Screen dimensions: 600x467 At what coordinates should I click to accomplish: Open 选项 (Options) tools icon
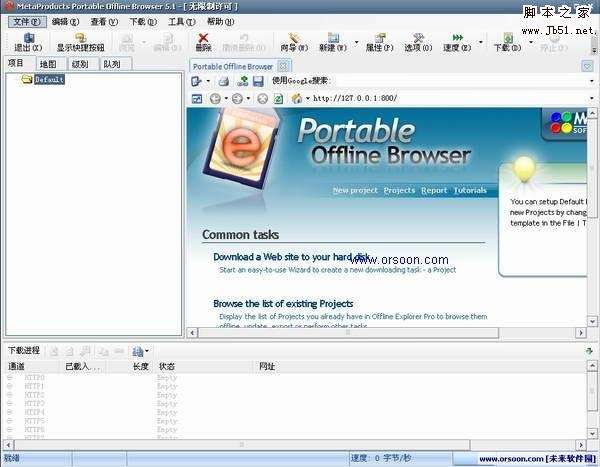[x=418, y=42]
